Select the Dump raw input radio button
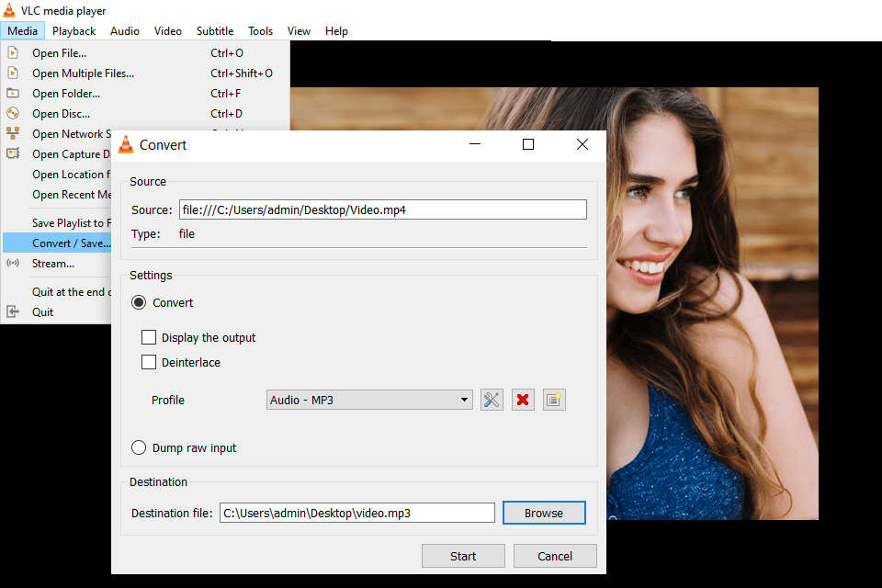Viewport: 882px width, 588px height. 139,448
